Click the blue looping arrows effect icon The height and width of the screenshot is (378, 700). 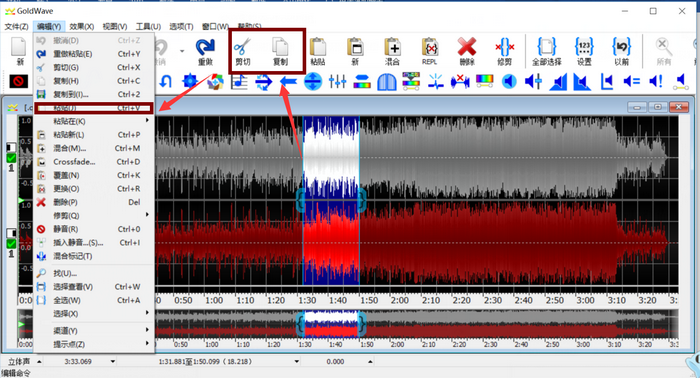coord(264,82)
